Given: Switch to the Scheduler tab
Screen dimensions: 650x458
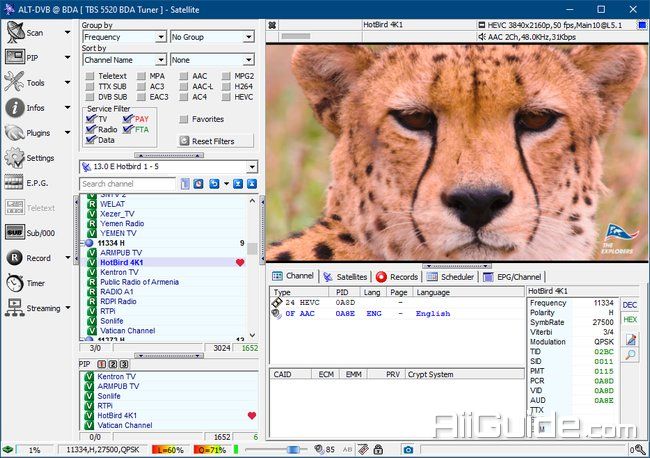Looking at the screenshot, I should click(x=451, y=276).
